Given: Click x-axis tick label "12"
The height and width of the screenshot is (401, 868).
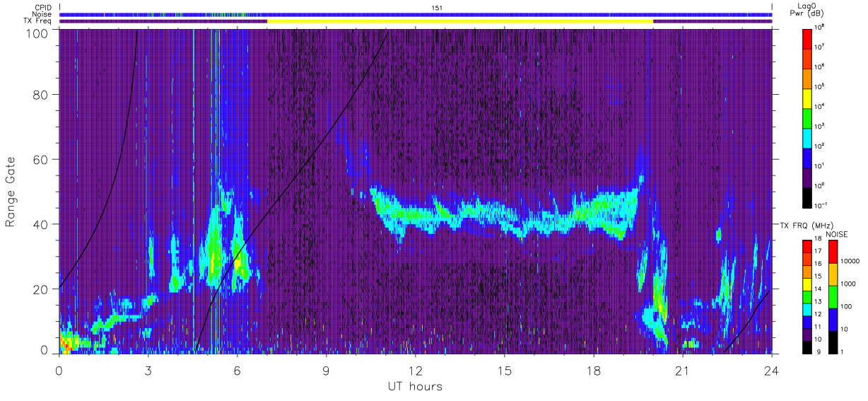Looking at the screenshot, I should [415, 371].
